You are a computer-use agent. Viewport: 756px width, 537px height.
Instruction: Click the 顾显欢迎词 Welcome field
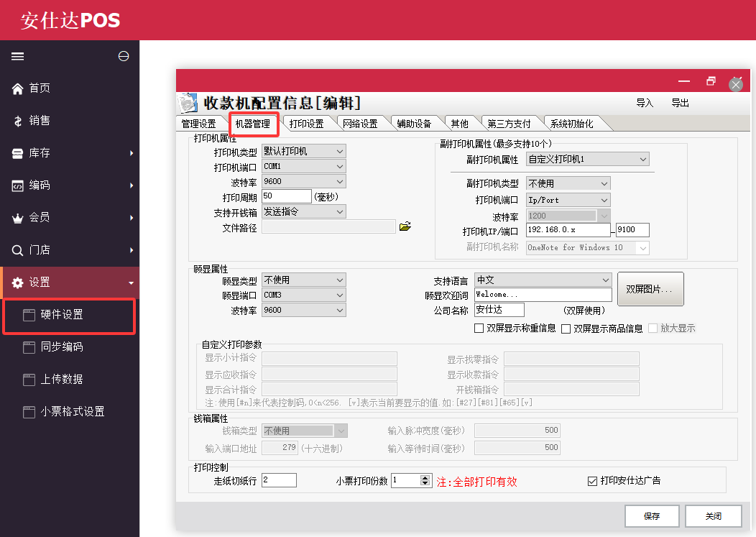coord(543,294)
